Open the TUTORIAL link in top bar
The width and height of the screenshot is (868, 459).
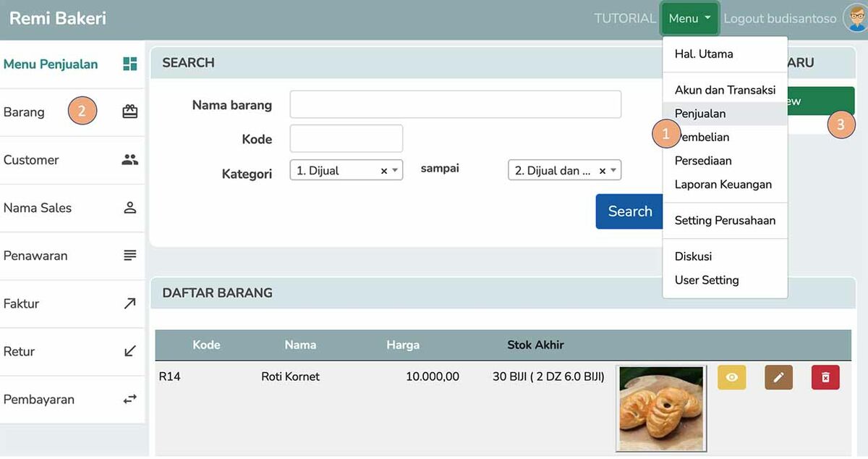[624, 19]
